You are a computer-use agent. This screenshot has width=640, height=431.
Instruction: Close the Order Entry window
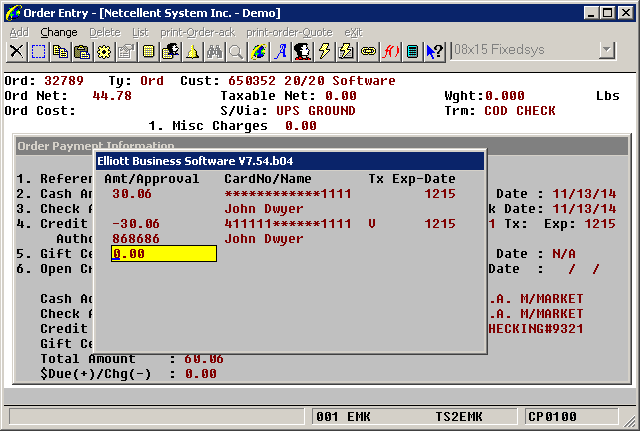tap(626, 13)
